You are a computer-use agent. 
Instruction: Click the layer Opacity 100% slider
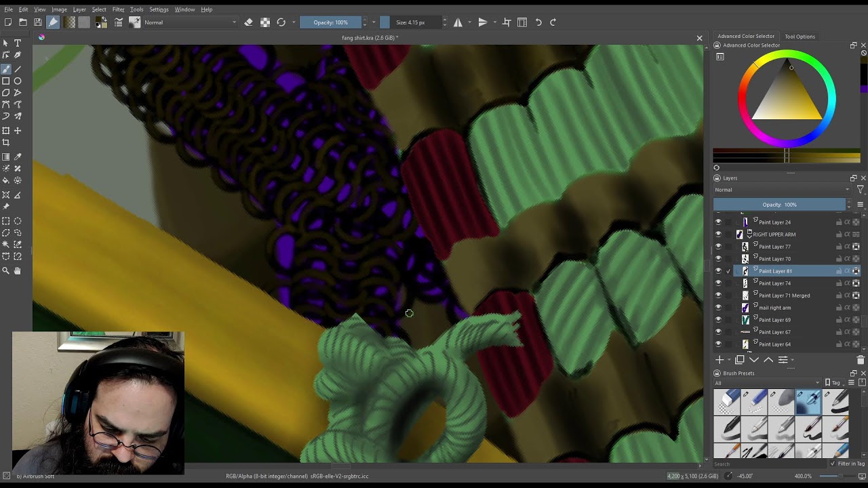(x=779, y=205)
